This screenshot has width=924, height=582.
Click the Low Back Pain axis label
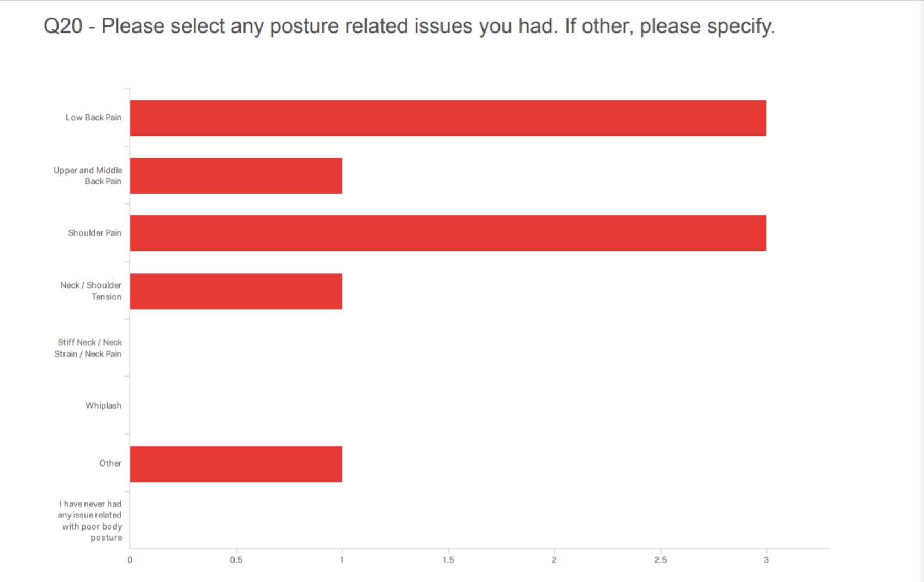(93, 118)
